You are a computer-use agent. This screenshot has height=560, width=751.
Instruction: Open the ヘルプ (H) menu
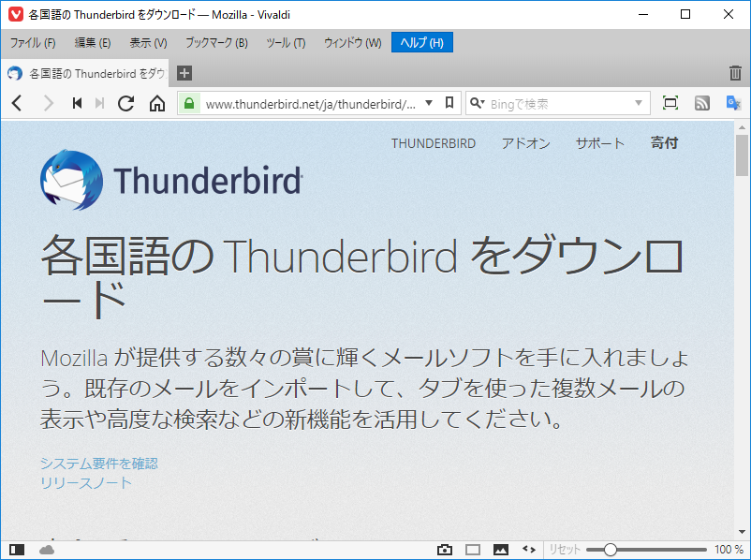[x=422, y=43]
